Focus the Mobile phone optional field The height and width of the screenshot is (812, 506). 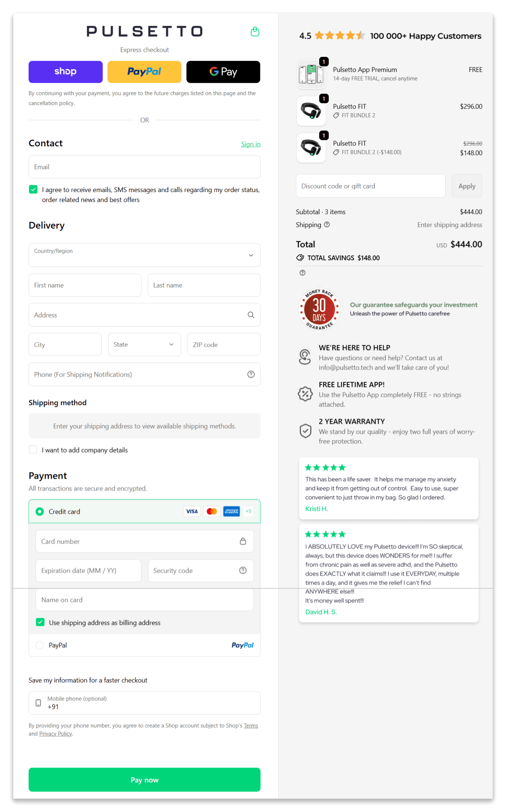(x=145, y=703)
